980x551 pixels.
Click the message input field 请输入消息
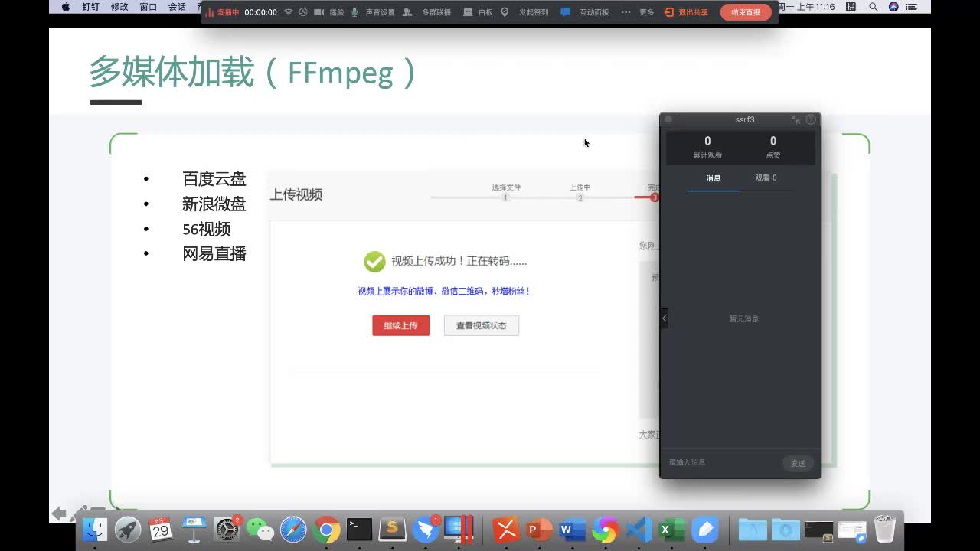(x=721, y=462)
